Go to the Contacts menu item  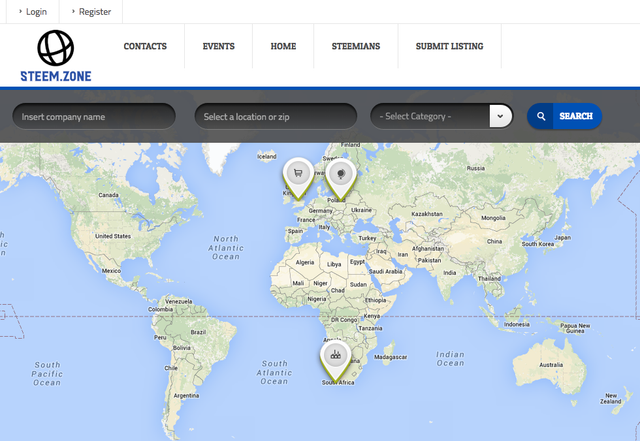[x=145, y=46]
